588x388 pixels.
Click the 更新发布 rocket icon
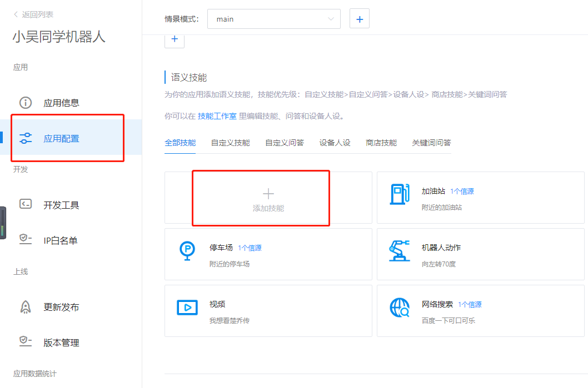[26, 307]
